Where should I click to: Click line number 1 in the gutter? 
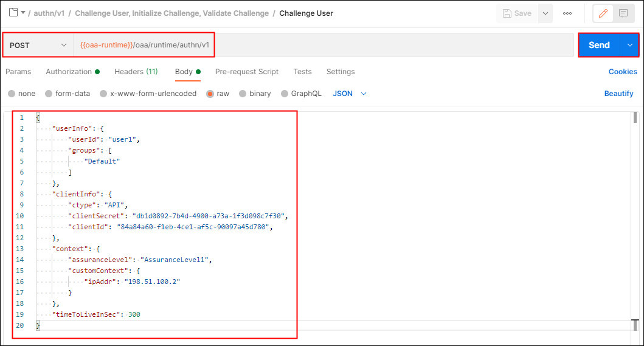tap(22, 117)
